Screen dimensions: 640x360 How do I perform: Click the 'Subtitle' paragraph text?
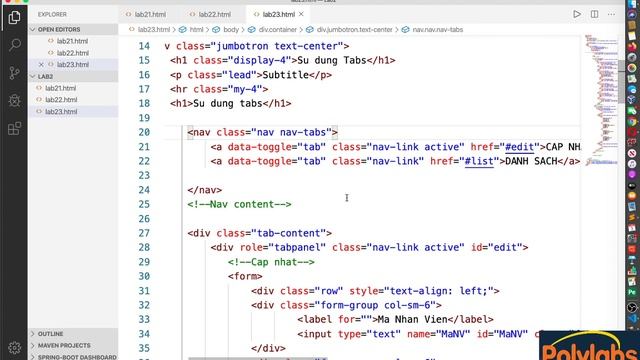click(285, 75)
